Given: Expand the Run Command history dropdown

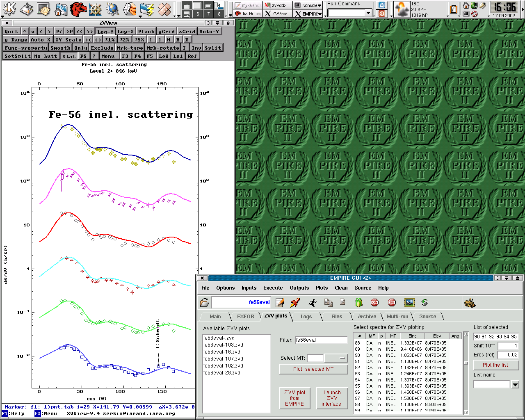Looking at the screenshot, I should click(x=368, y=13).
